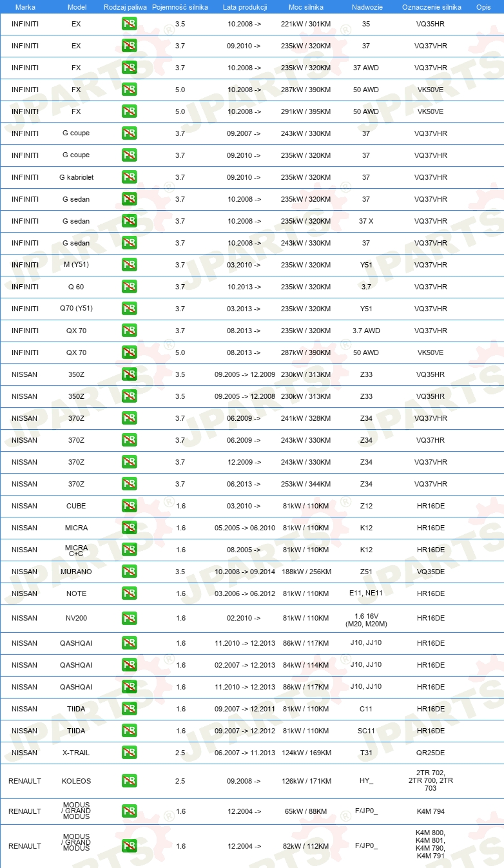The height and width of the screenshot is (868, 504).
Task: Click the 'Oznaczenie silnika' column header
Action: click(431, 7)
